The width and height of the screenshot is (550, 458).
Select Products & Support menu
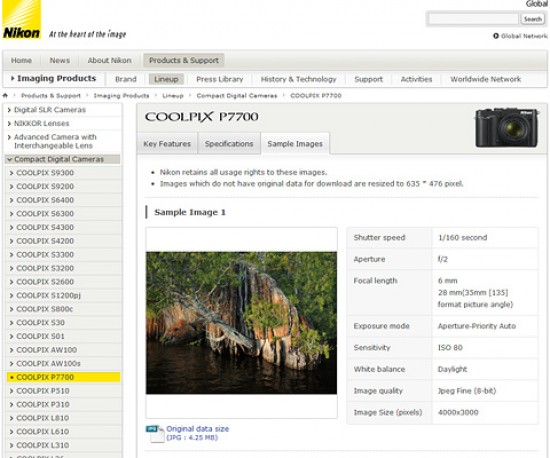click(184, 60)
